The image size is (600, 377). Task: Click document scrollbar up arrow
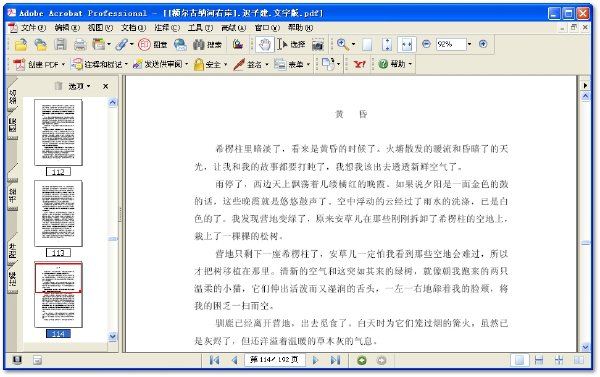(x=586, y=97)
